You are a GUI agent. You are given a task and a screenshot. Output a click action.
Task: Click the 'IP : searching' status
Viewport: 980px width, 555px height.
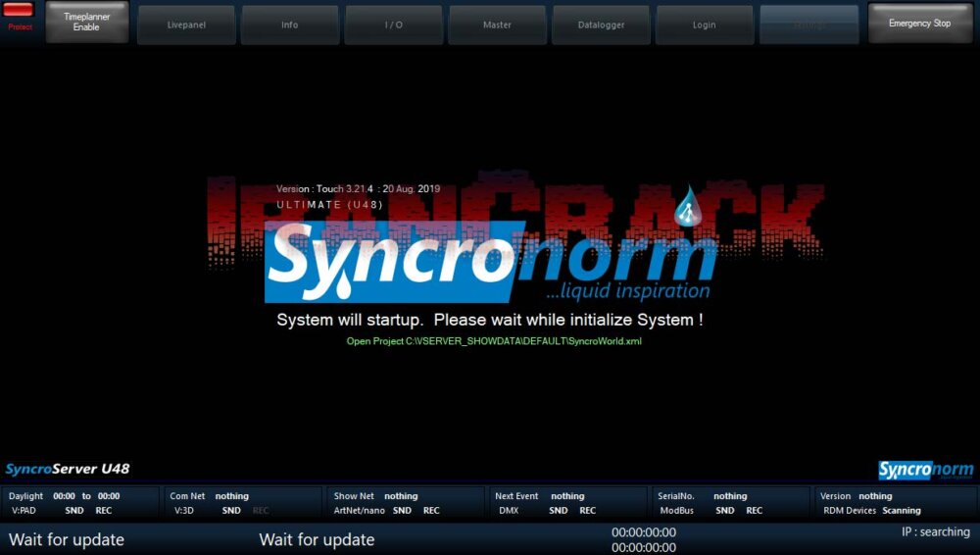pyautogui.click(x=936, y=531)
